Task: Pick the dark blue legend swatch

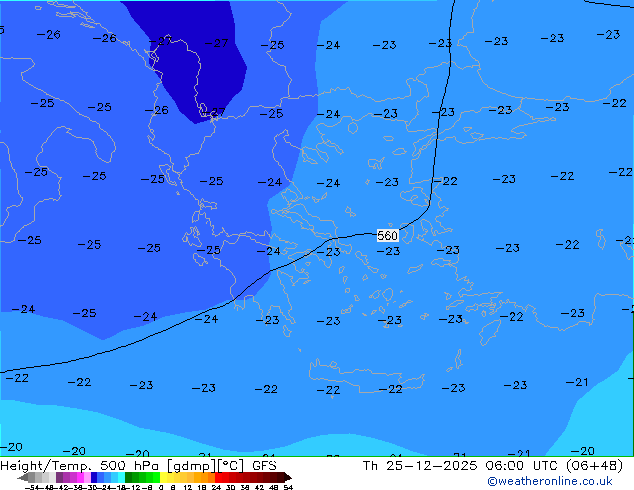Action: tap(94, 477)
